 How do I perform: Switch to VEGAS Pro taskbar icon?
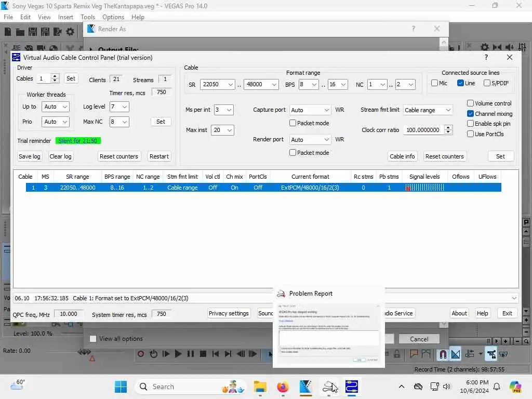tap(305, 387)
